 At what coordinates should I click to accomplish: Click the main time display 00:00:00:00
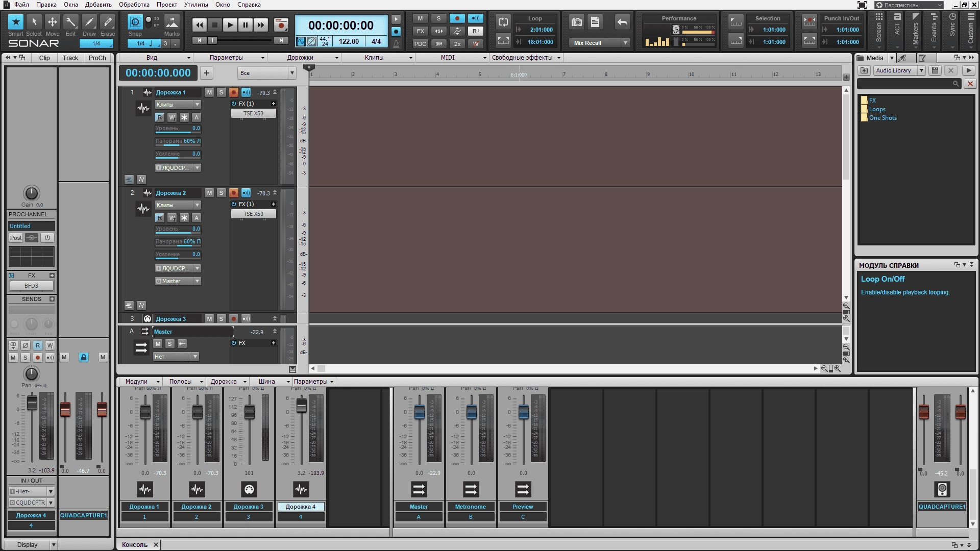click(340, 25)
